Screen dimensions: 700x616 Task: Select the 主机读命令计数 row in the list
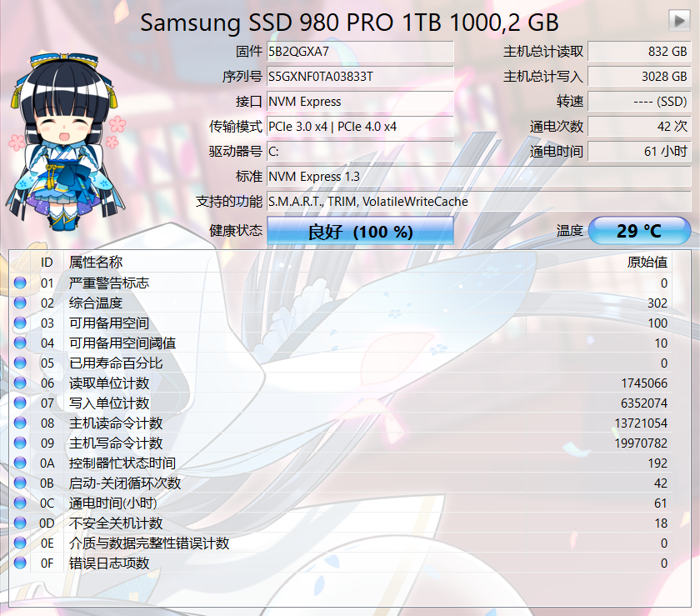click(x=341, y=423)
